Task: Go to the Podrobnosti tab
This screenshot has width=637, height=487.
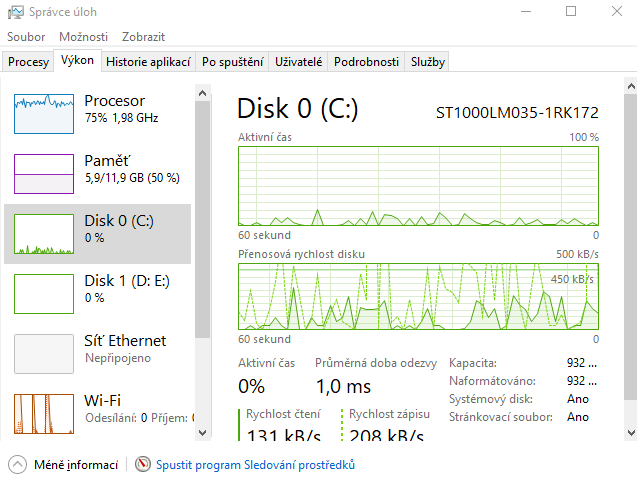Action: point(367,62)
